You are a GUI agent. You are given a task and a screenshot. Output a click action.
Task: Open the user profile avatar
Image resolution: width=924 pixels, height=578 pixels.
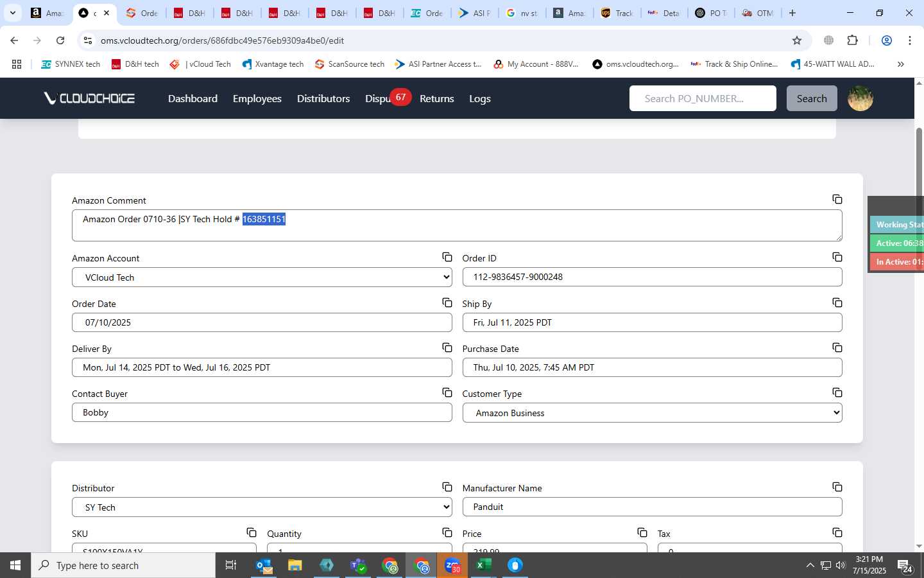click(860, 98)
